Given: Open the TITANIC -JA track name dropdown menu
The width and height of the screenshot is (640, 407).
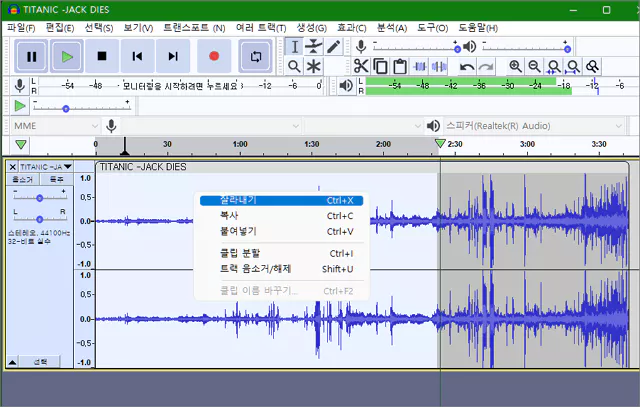Looking at the screenshot, I should click(46, 167).
